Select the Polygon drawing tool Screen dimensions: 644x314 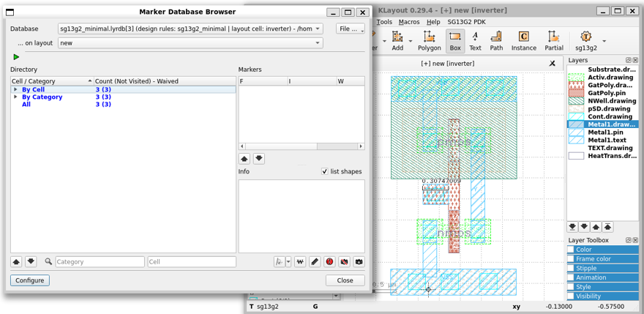click(x=430, y=41)
